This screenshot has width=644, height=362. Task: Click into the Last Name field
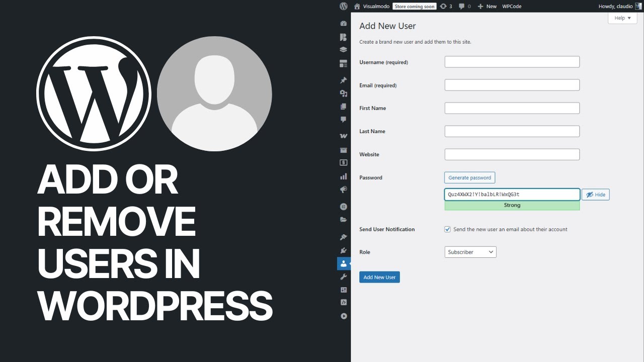coord(512,131)
